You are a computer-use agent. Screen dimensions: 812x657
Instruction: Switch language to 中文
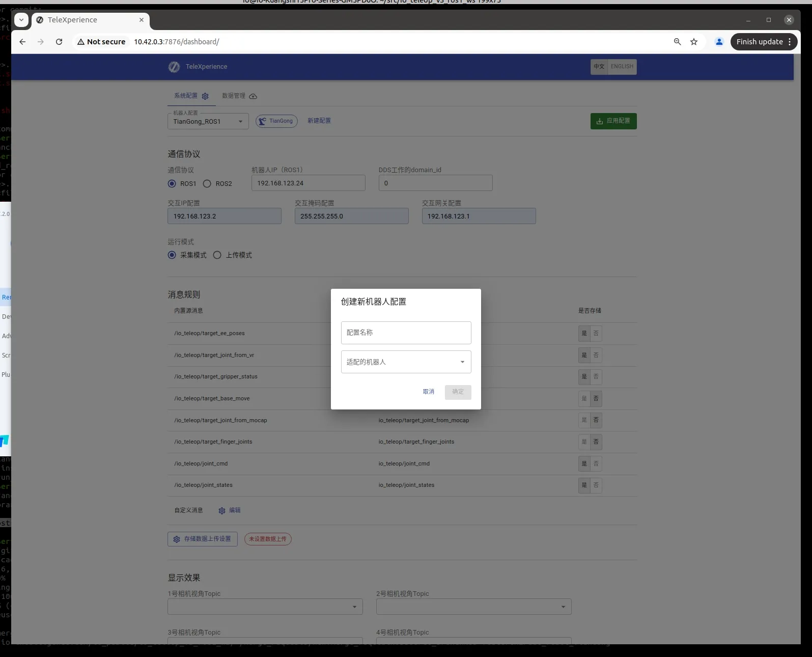pyautogui.click(x=599, y=67)
